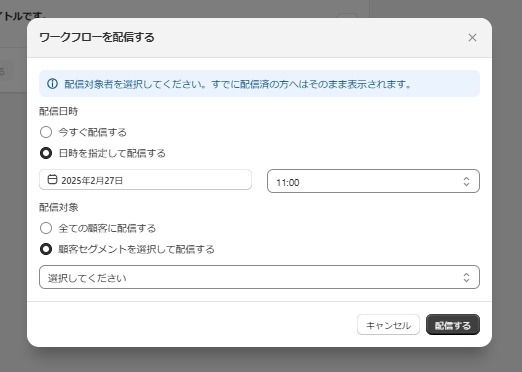Click the up-down arrows on 選択してください selector
Screen dimensions: 522x372
pos(466,277)
